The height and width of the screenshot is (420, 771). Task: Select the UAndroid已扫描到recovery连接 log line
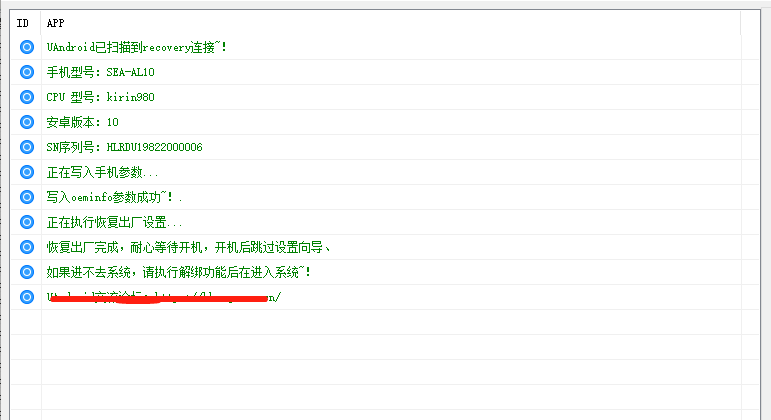coord(136,47)
